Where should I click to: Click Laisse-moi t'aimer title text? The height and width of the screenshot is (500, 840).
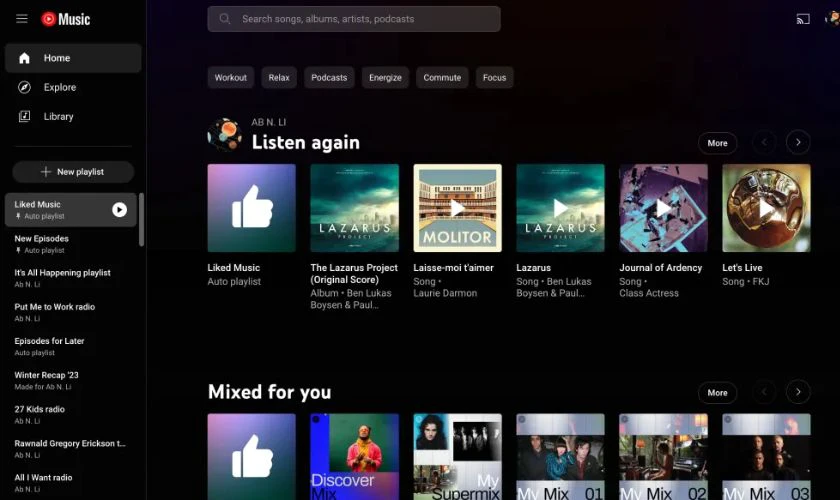[453, 267]
